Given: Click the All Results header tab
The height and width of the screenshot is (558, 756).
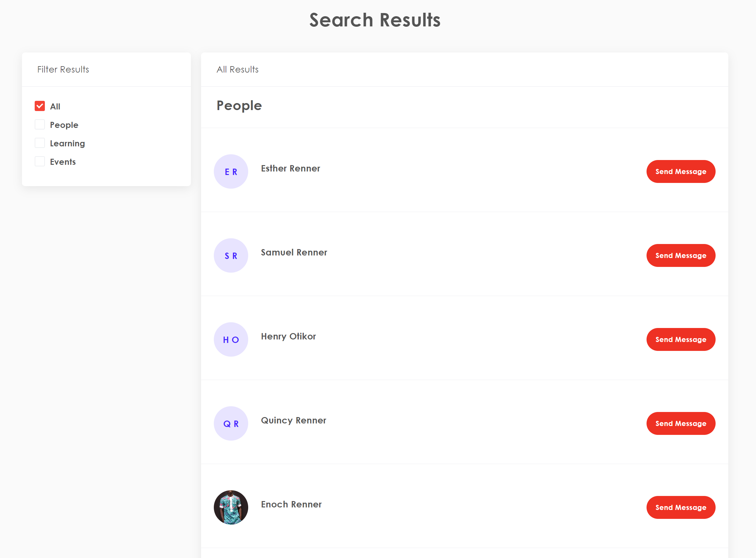Looking at the screenshot, I should click(237, 70).
